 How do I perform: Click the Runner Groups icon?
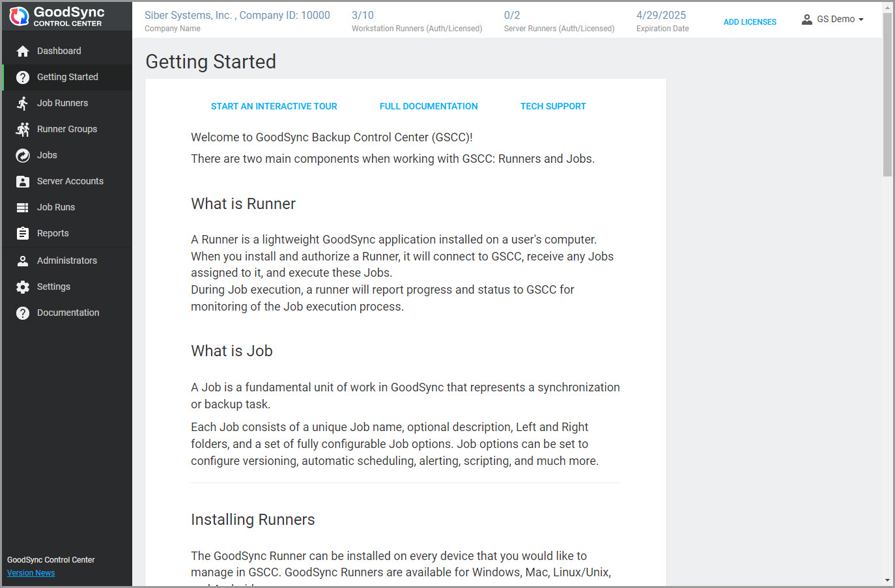(x=23, y=130)
